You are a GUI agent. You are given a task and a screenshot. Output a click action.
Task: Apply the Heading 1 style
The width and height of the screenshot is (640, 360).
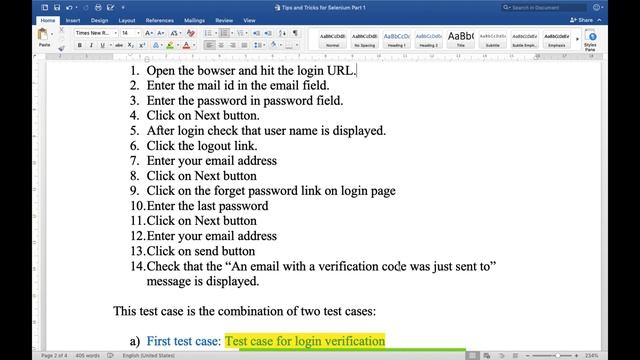(396, 40)
